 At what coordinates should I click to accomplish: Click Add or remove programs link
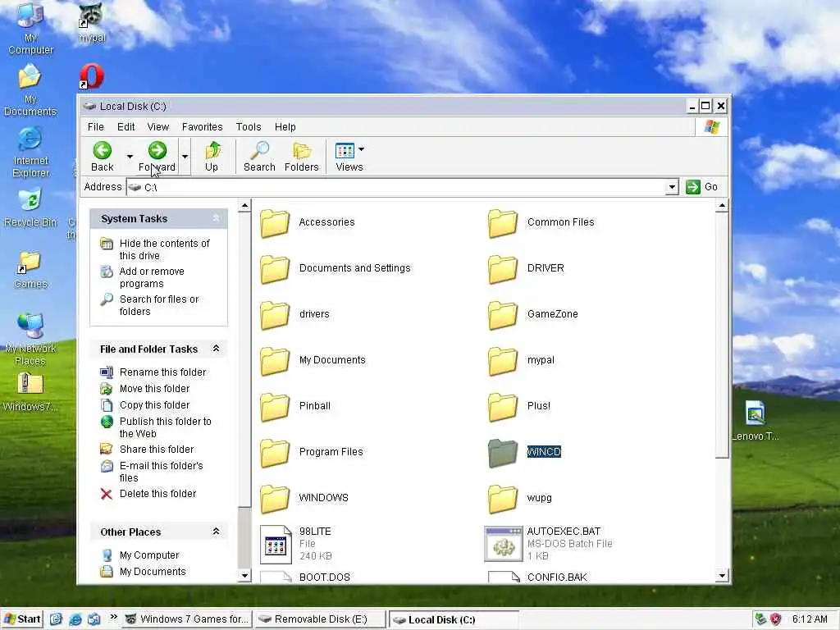[x=152, y=277]
